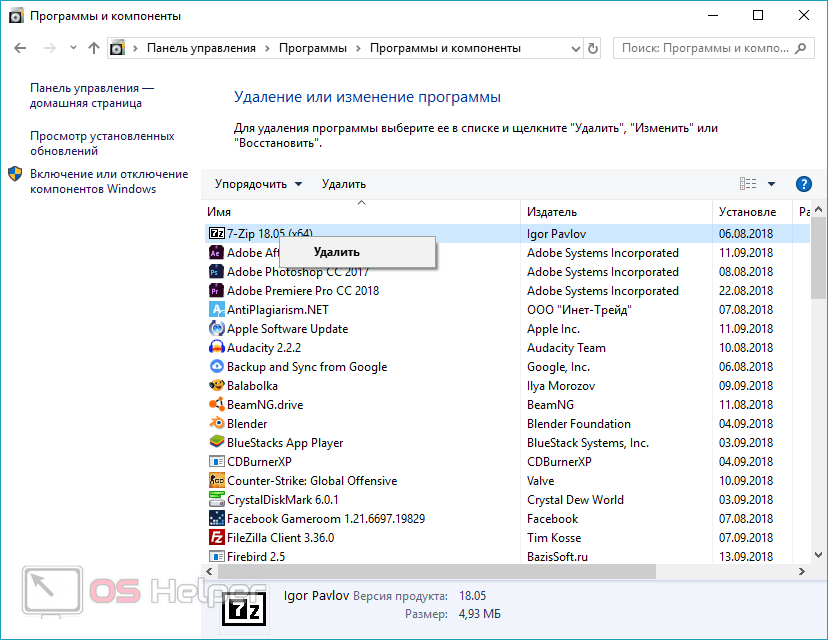Image resolution: width=828 pixels, height=640 pixels.
Task: Click the scroll left arrow
Action: (x=210, y=571)
